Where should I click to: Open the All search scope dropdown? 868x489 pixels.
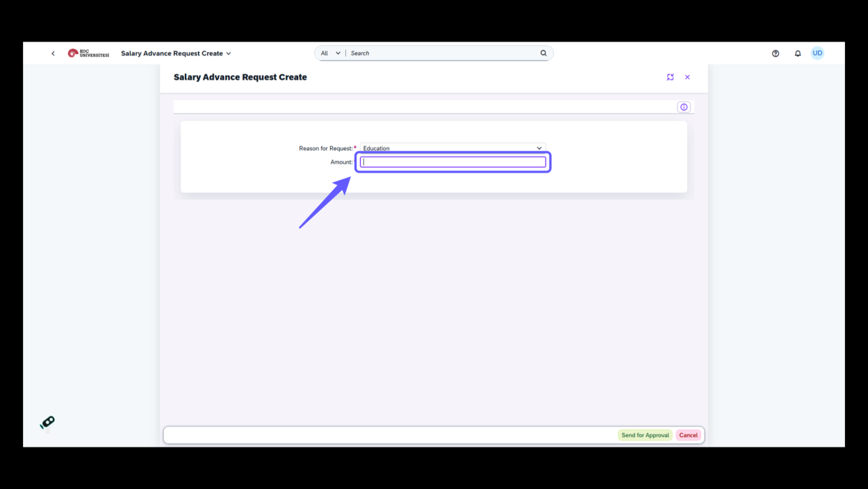330,53
